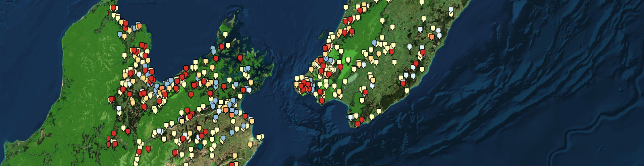
Task: Click the red marker at Wellington harbour entrance
Action: coord(322,100)
